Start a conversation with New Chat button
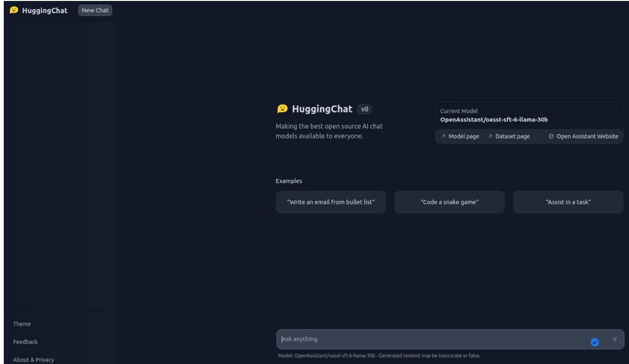 pos(95,10)
